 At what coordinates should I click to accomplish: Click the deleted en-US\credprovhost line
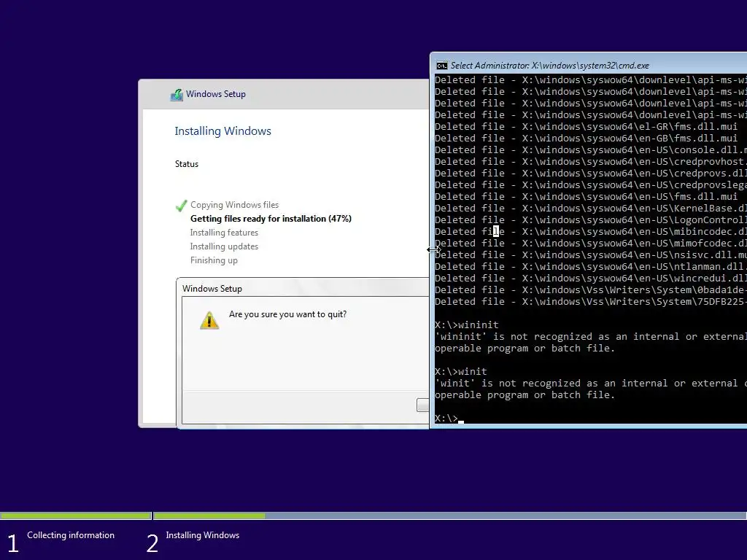click(590, 161)
